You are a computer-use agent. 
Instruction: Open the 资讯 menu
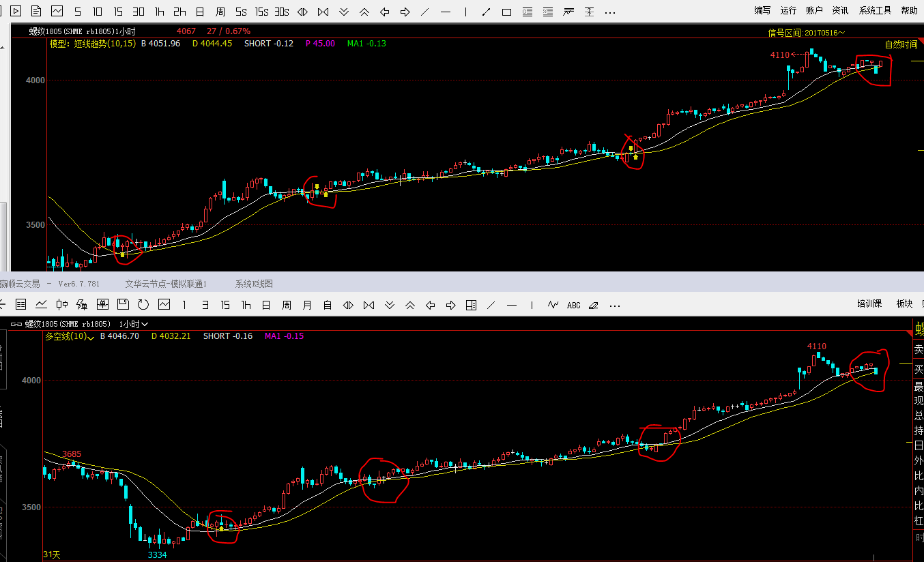pyautogui.click(x=840, y=10)
